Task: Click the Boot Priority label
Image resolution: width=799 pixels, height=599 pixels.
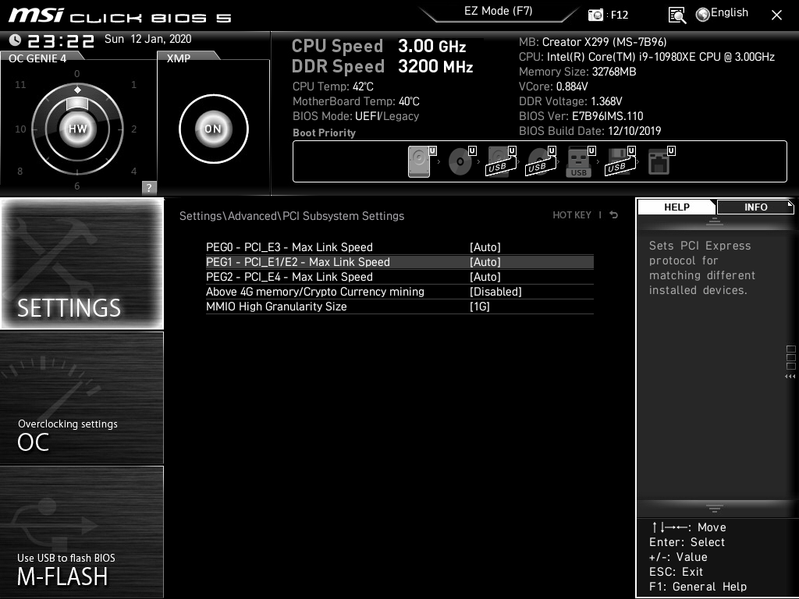Action: [324, 133]
